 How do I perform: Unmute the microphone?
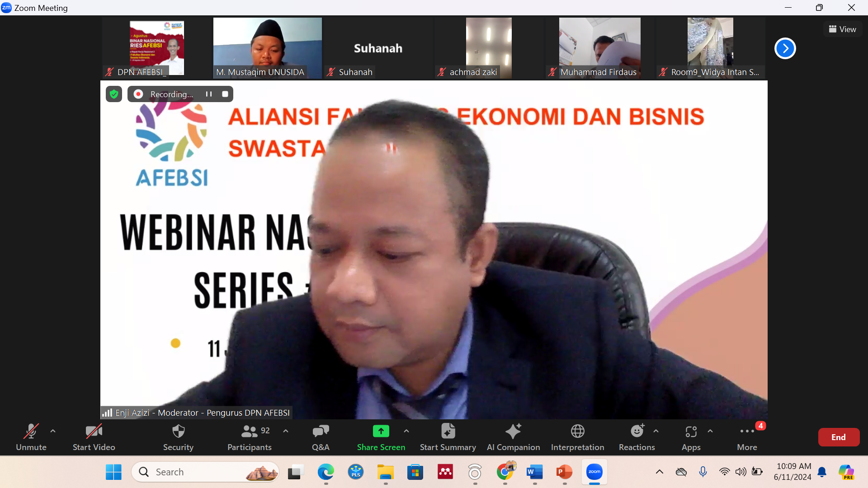31,437
